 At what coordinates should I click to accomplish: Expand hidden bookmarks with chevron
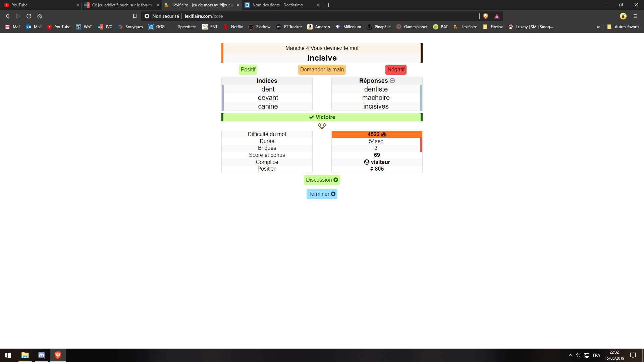(598, 27)
